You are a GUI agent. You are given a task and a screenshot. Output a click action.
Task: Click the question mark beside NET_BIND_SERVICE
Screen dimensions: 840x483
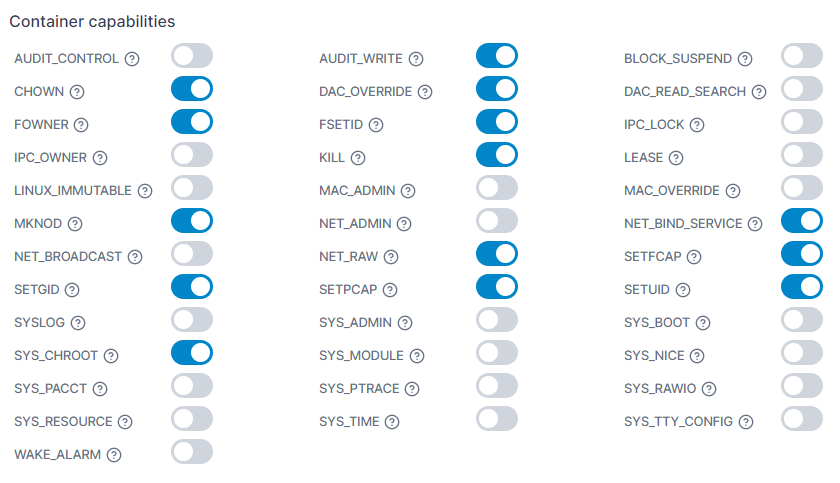(756, 224)
